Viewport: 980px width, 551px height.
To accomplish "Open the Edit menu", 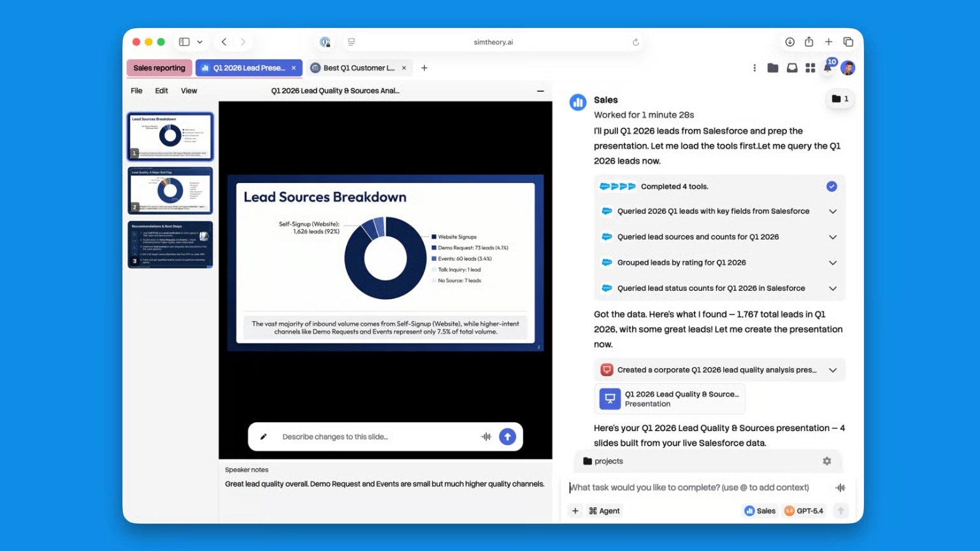I will pyautogui.click(x=161, y=91).
